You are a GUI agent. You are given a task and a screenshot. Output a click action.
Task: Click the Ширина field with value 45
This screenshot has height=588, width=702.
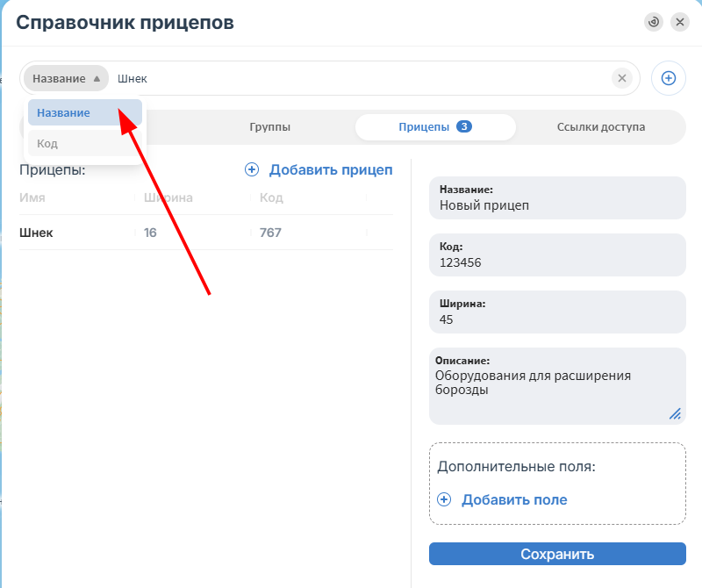click(x=557, y=312)
